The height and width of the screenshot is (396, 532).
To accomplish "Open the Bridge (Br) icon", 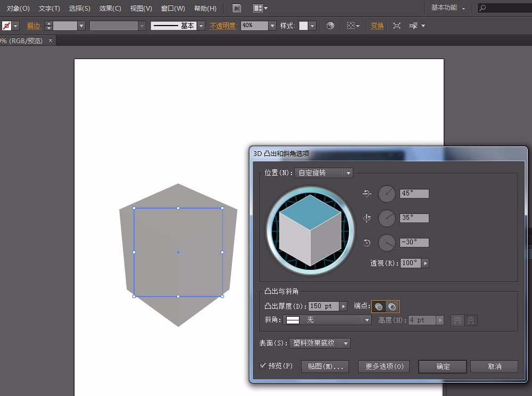I will tap(237, 8).
